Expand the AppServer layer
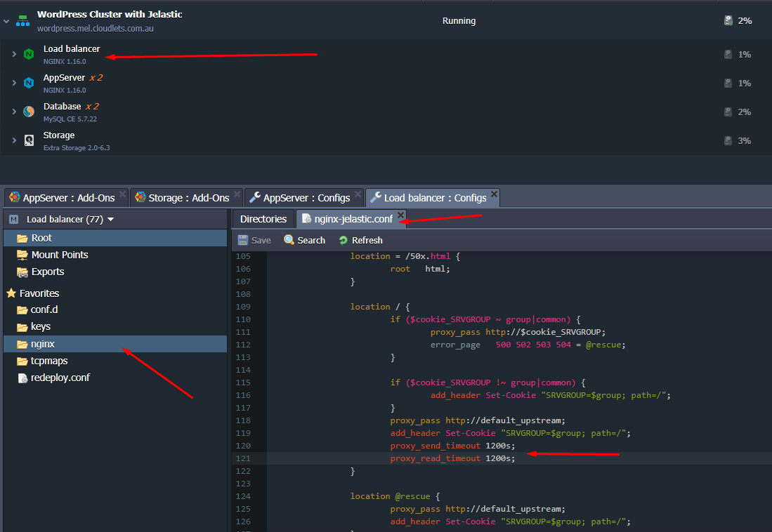Image resolution: width=772 pixels, height=532 pixels. (14, 83)
